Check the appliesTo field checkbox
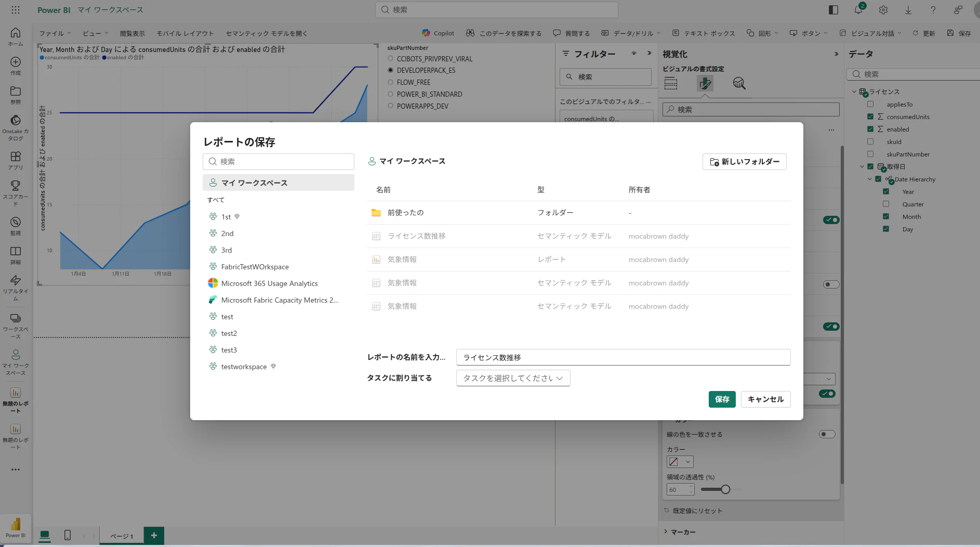The width and height of the screenshot is (980, 547). tap(870, 104)
